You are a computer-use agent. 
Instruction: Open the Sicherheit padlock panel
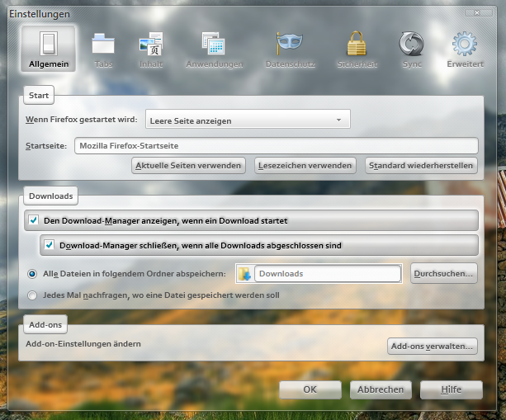[x=357, y=49]
